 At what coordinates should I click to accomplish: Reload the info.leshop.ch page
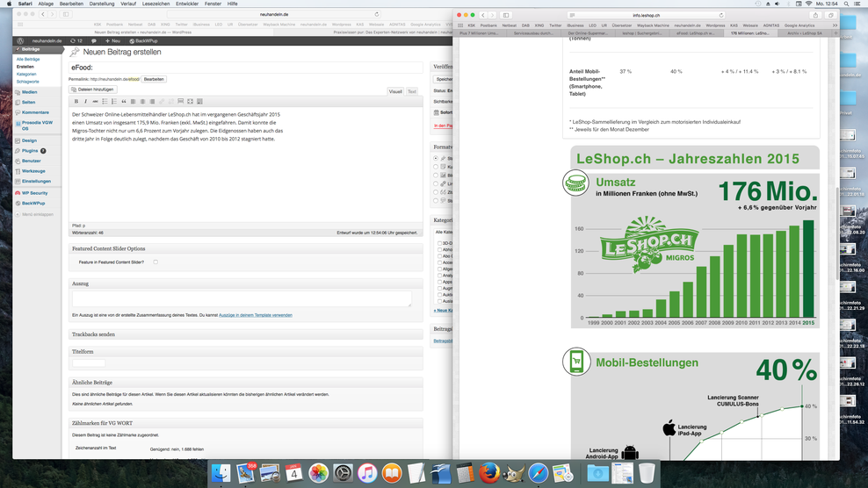pos(721,16)
